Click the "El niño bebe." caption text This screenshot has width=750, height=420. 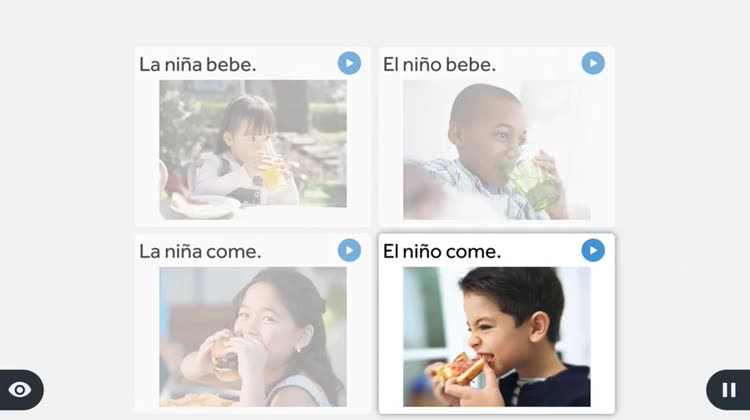click(x=439, y=65)
